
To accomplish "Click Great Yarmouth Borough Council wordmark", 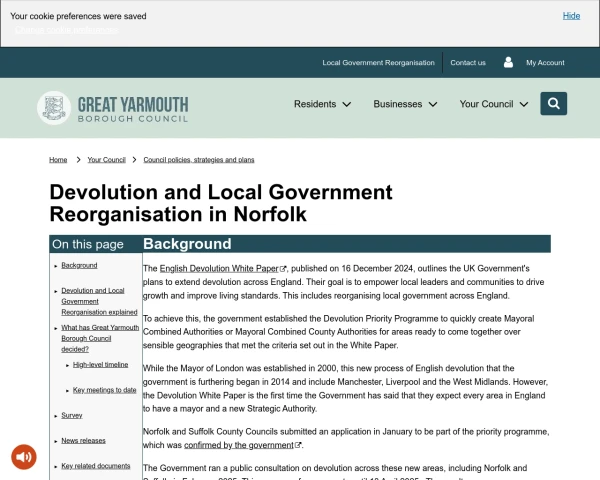I will point(133,109).
